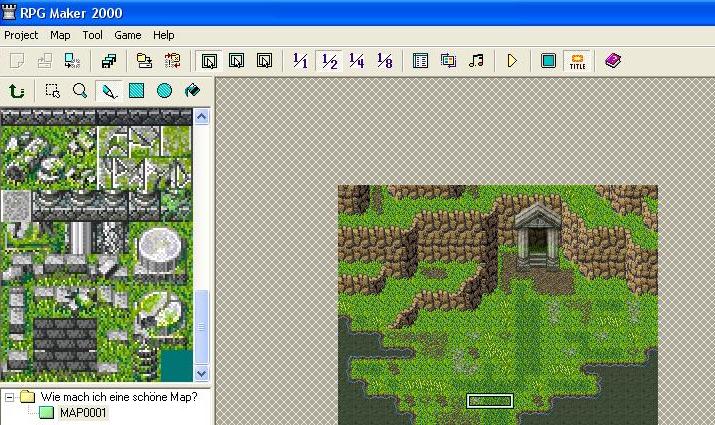Open the music note Sound Test icon
Viewport: 715px width, 425px height.
476,61
